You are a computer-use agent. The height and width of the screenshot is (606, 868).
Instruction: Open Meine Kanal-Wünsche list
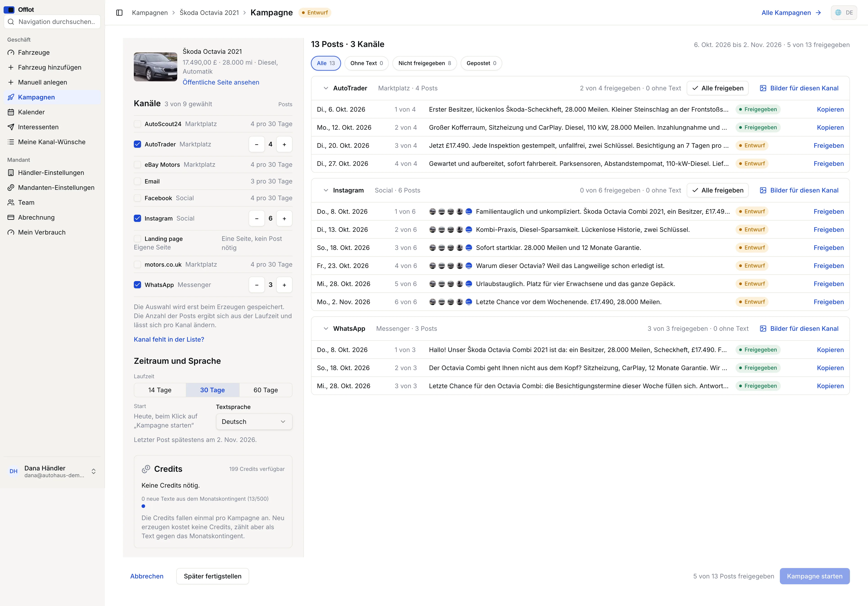[52, 142]
